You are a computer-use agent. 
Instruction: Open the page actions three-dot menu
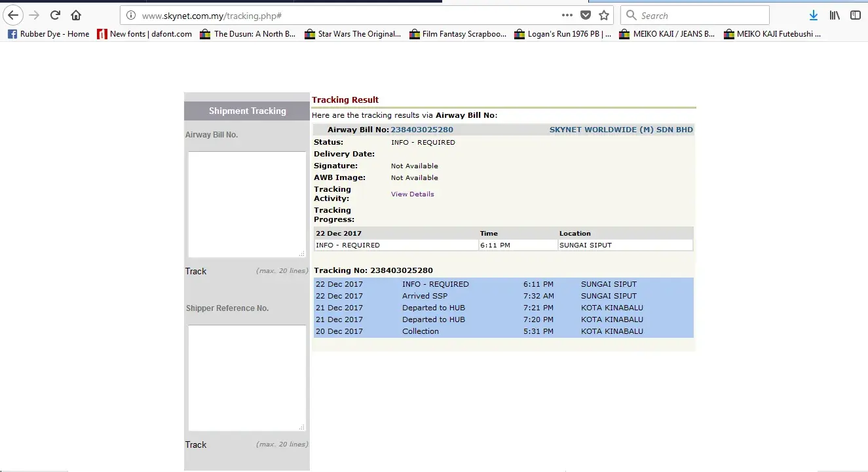pos(567,15)
